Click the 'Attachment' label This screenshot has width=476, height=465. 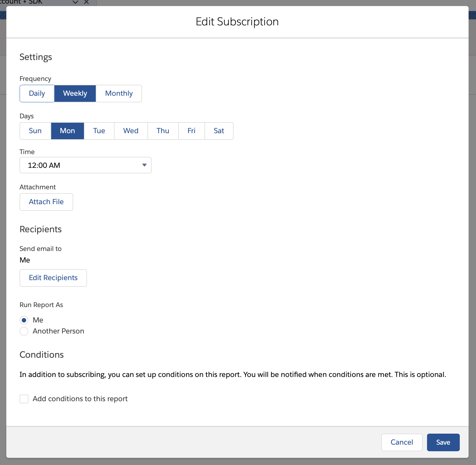38,187
